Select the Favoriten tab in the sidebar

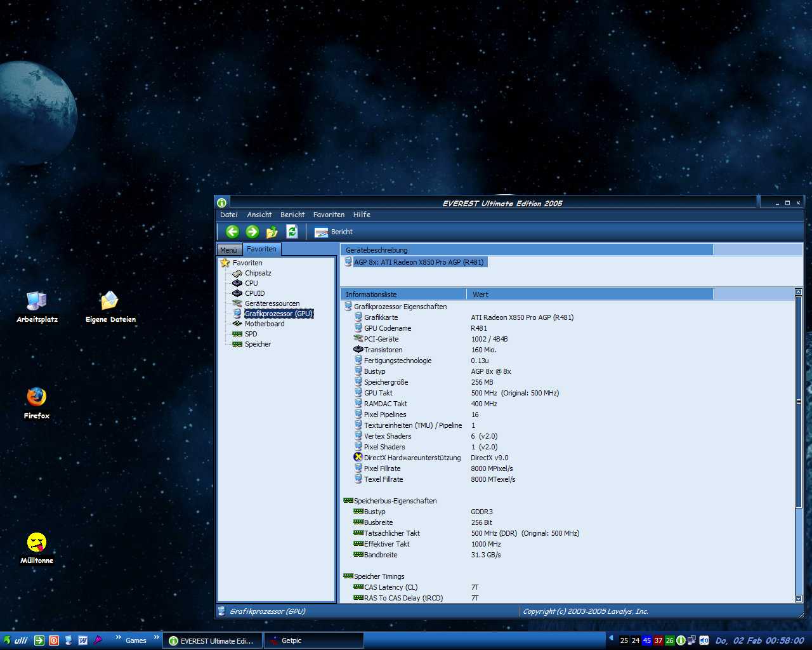[261, 249]
